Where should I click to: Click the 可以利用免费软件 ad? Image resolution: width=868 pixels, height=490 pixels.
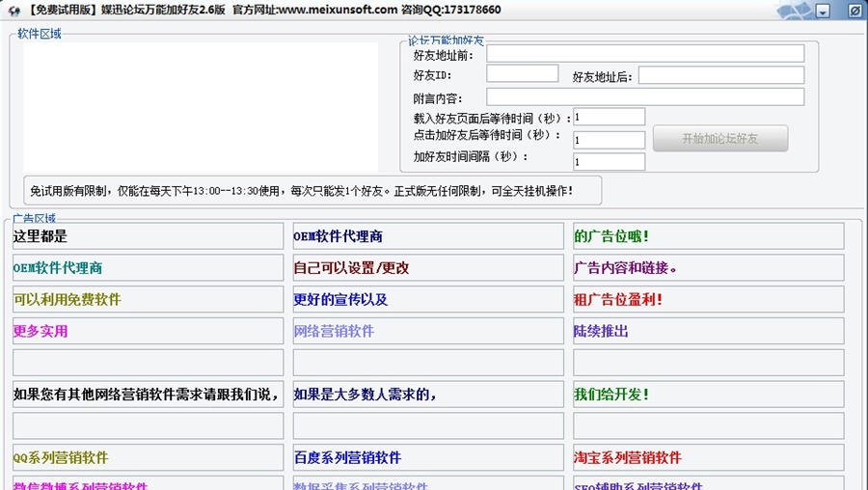(x=148, y=300)
